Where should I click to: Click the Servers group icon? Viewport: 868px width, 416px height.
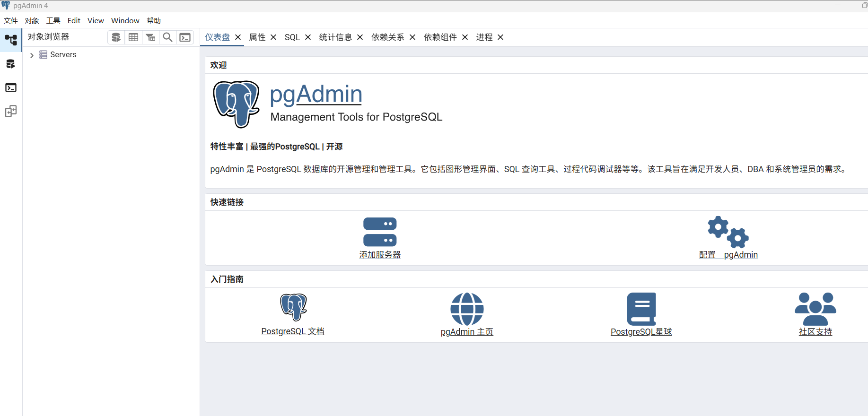[43, 55]
